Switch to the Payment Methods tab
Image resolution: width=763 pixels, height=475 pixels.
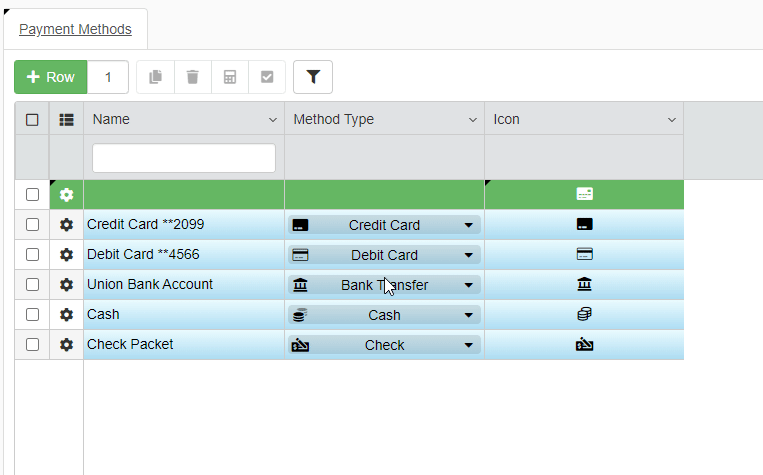[75, 29]
